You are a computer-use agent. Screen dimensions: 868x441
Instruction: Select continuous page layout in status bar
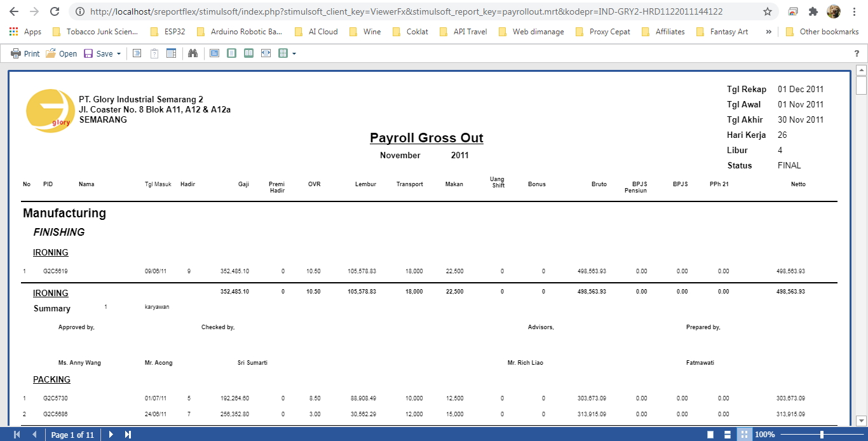click(x=727, y=435)
